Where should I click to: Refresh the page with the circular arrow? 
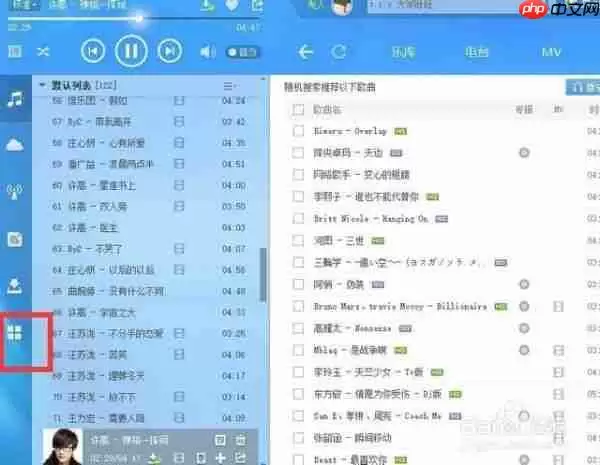(339, 52)
